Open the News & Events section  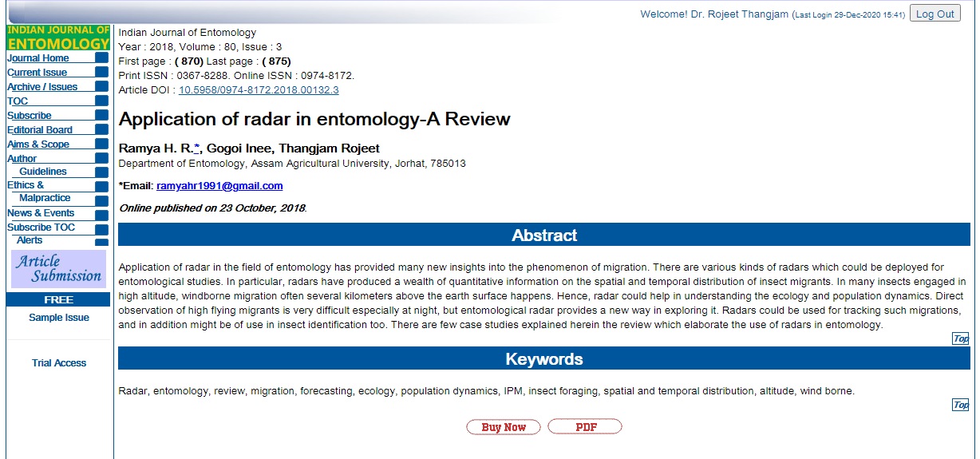click(x=41, y=213)
